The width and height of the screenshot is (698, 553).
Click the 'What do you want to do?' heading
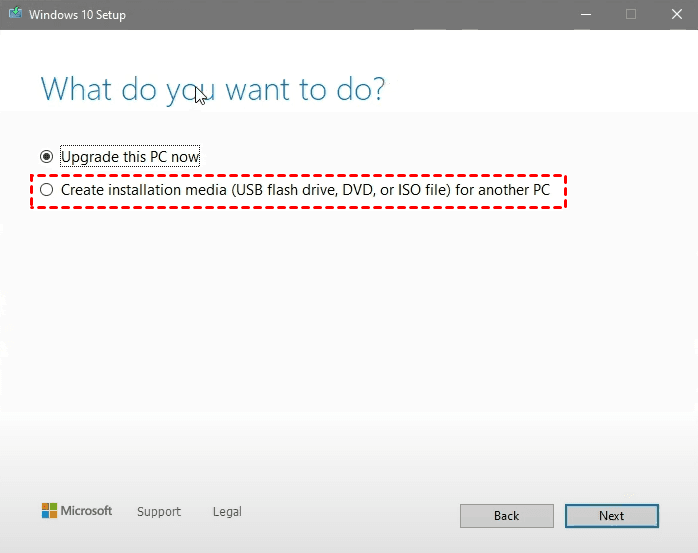coord(212,89)
